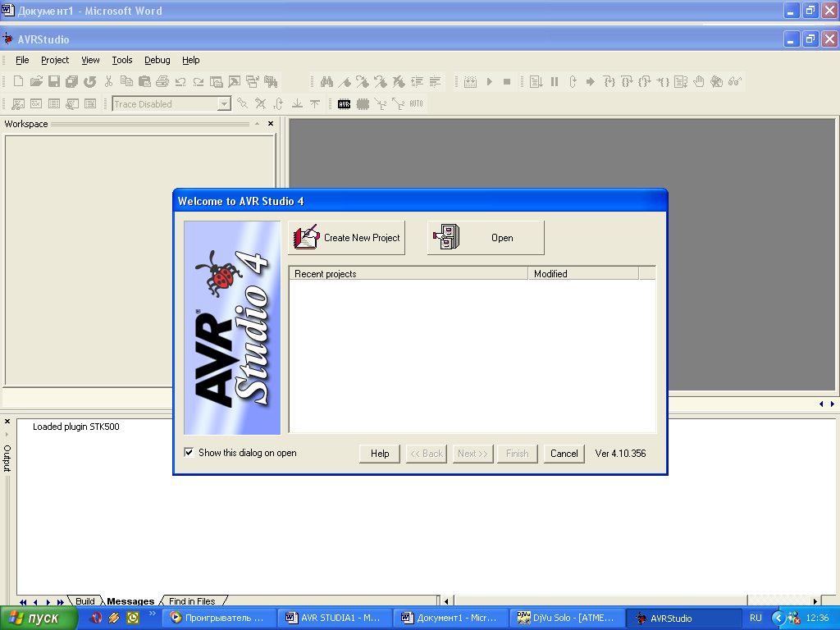Screen dimensions: 840x630
Task: Click the Quickwatch glasses icon
Action: (x=735, y=81)
